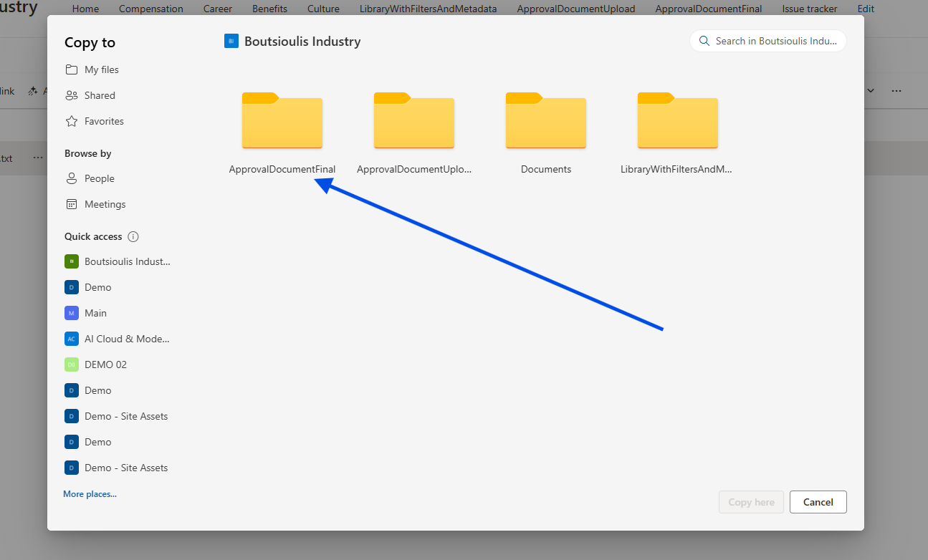Screen dimensions: 928x560
Task: Click the Boutsioulis Industry site icon in header
Action: (x=231, y=42)
